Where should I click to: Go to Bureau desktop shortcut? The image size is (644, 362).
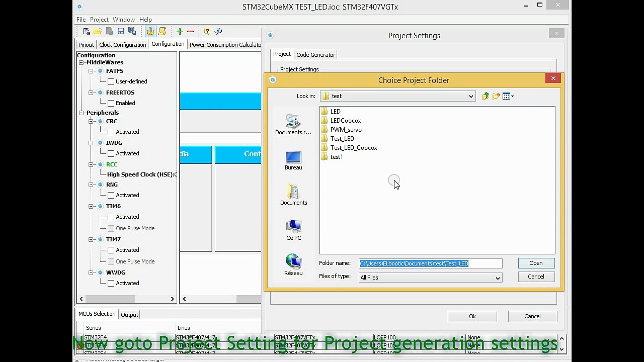(293, 161)
